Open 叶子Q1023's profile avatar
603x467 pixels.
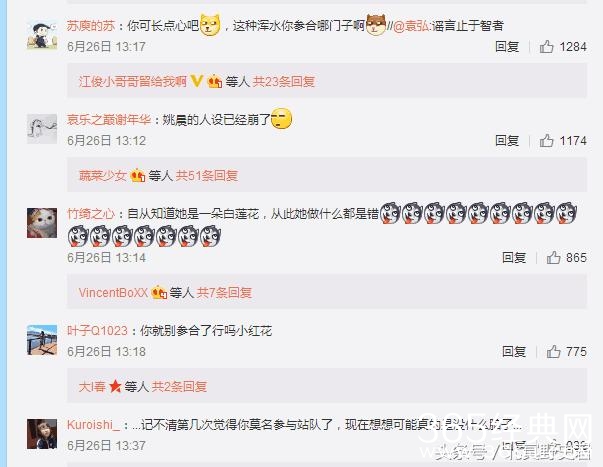tap(42, 340)
